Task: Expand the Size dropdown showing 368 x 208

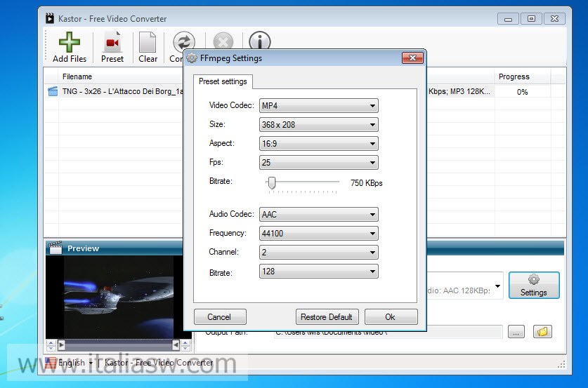Action: (x=318, y=125)
